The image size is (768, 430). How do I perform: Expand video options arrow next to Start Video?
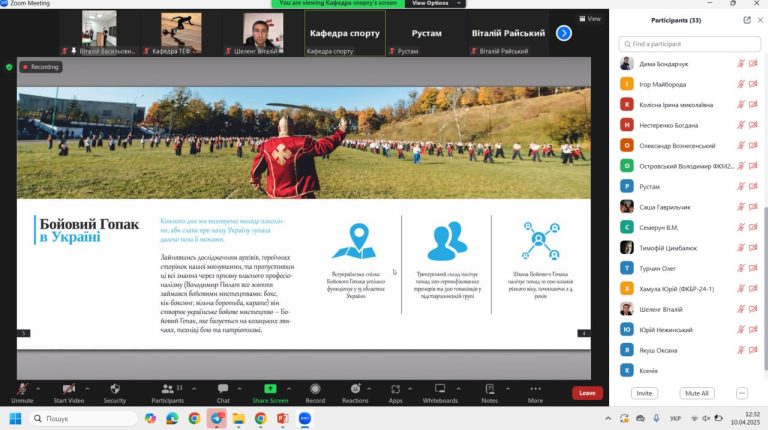coord(87,389)
